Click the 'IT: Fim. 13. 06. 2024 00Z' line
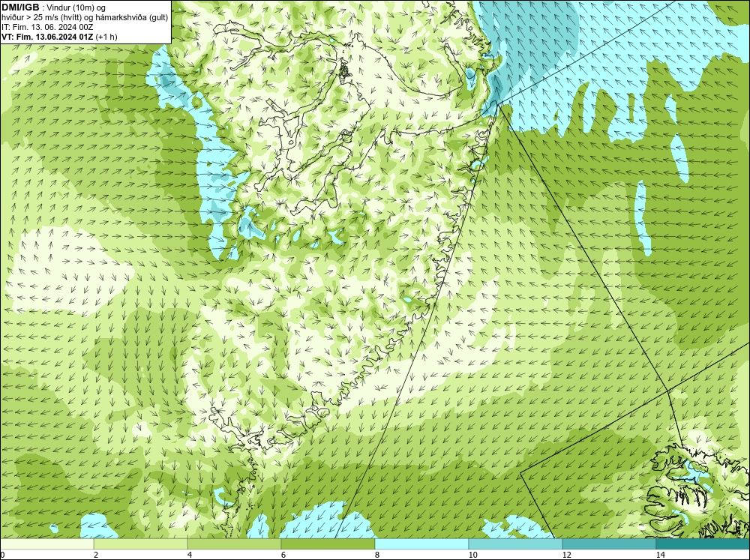 coord(46,27)
